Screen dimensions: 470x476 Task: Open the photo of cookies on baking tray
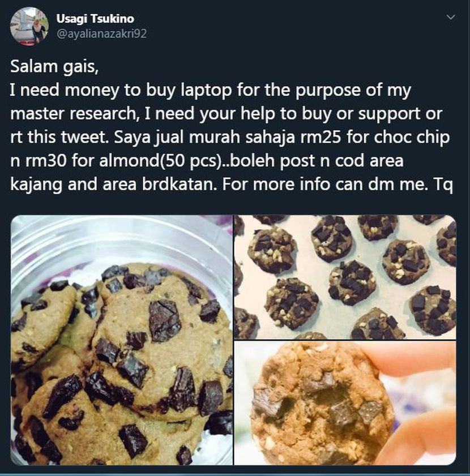(x=345, y=277)
